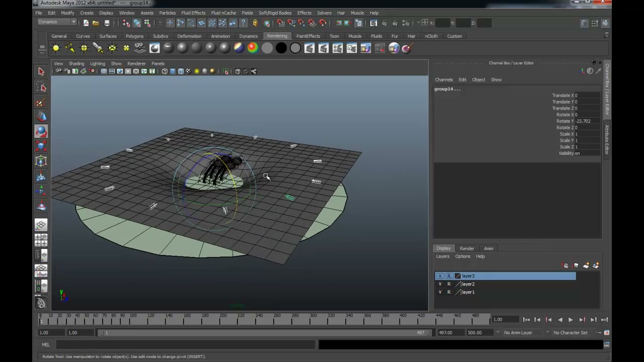
Task: Toggle visibility V of layer2
Action: (x=440, y=284)
